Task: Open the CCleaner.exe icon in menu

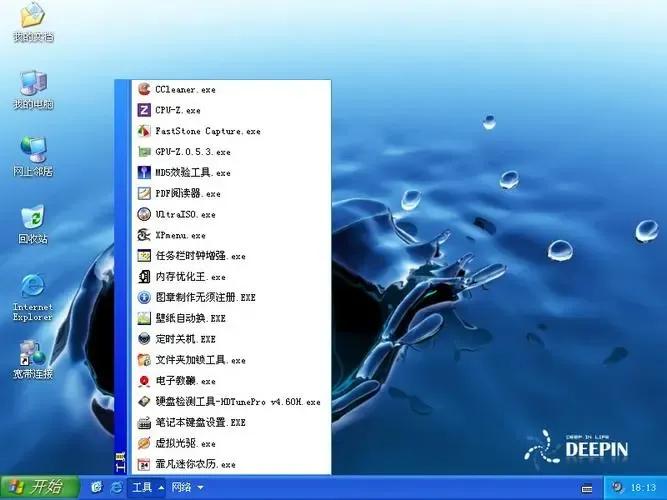Action: point(144,89)
